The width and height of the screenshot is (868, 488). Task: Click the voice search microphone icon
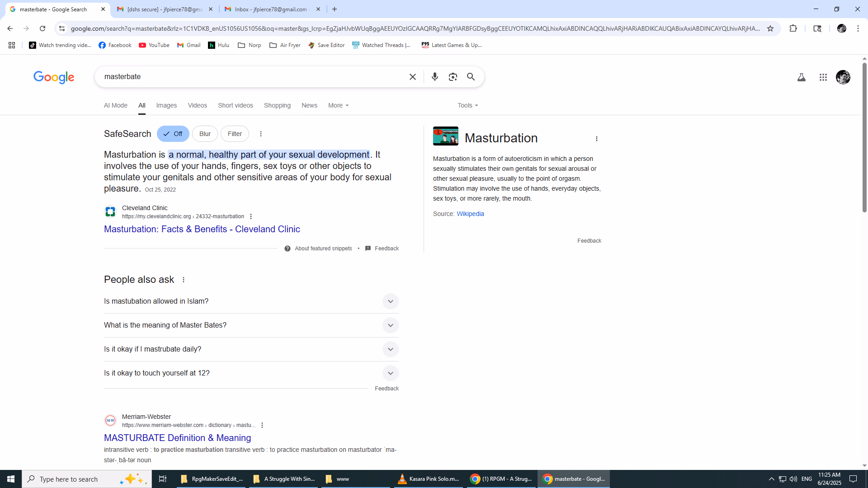(434, 77)
